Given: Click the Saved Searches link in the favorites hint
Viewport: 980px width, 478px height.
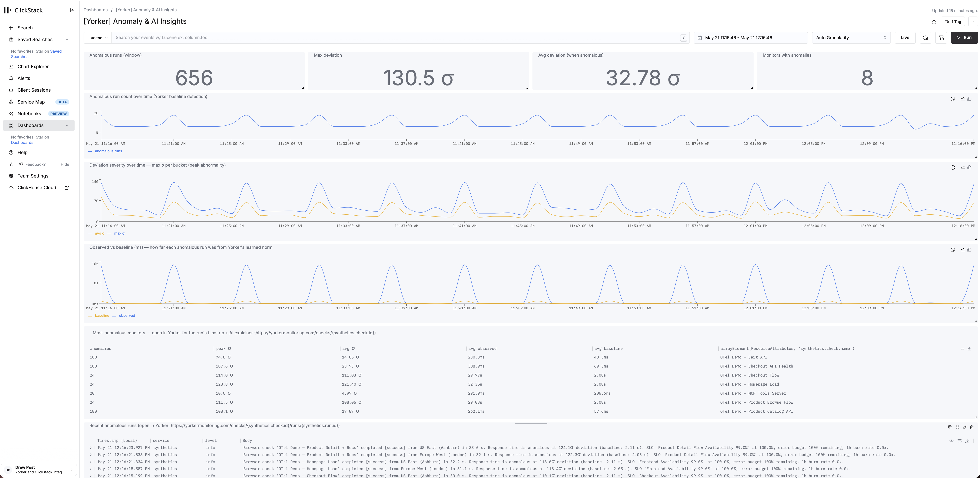Looking at the screenshot, I should tap(36, 54).
